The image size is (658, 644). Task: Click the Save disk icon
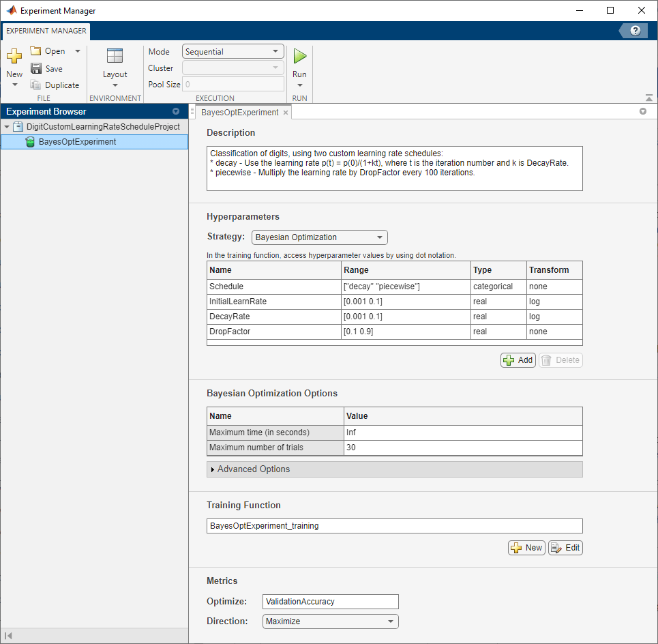click(x=36, y=68)
